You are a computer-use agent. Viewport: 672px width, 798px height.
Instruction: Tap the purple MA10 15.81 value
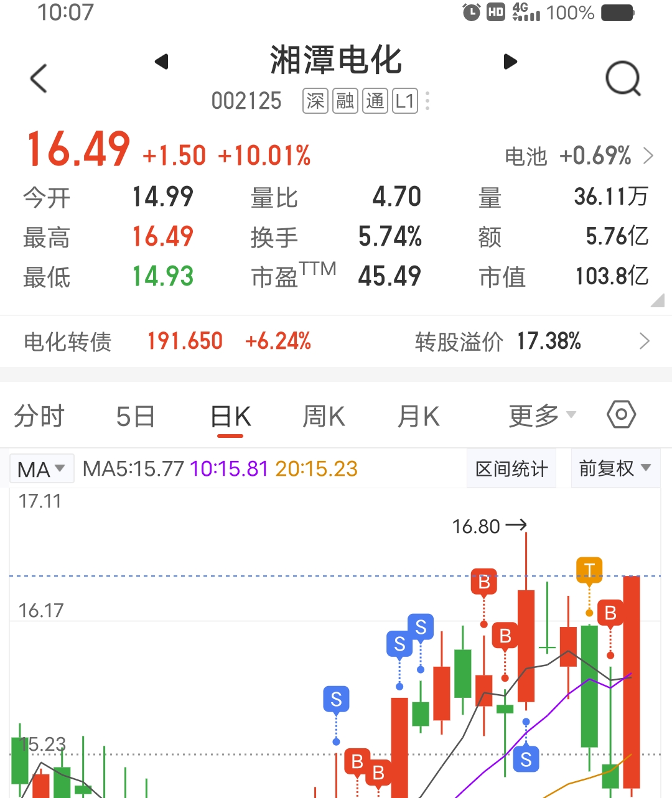(229, 469)
